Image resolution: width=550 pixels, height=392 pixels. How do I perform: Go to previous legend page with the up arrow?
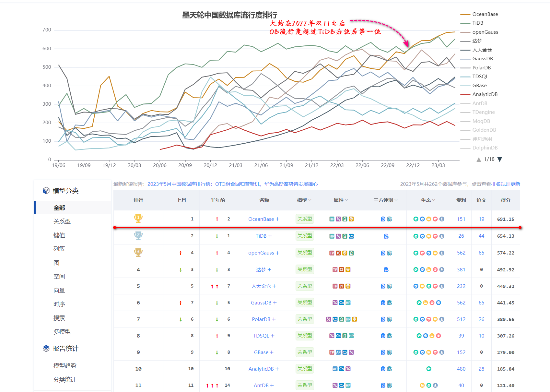point(479,159)
